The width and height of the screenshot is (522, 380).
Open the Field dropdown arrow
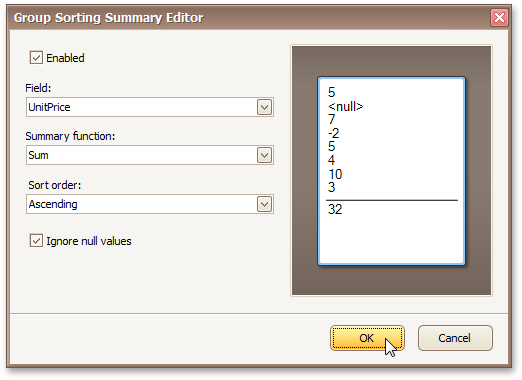pyautogui.click(x=264, y=107)
